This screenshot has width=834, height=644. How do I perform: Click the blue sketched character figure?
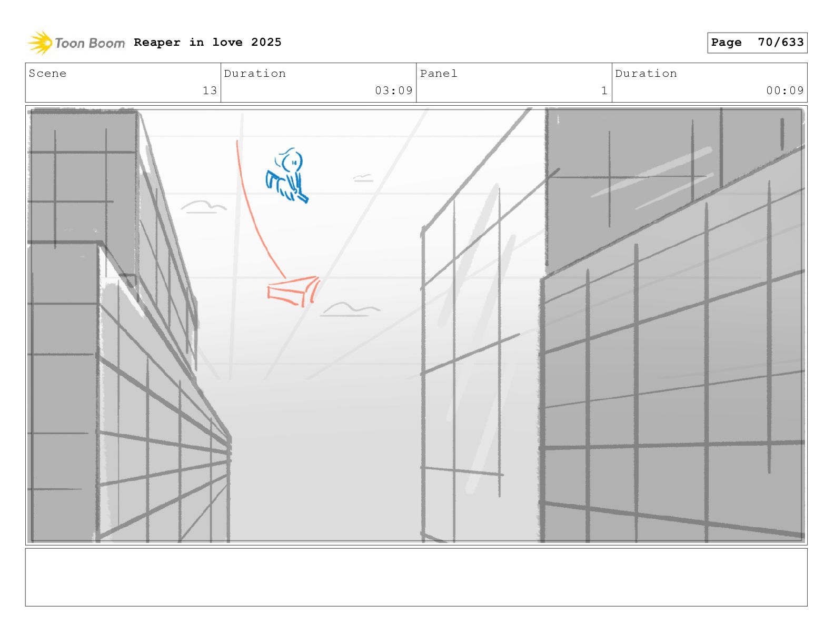[x=287, y=175]
